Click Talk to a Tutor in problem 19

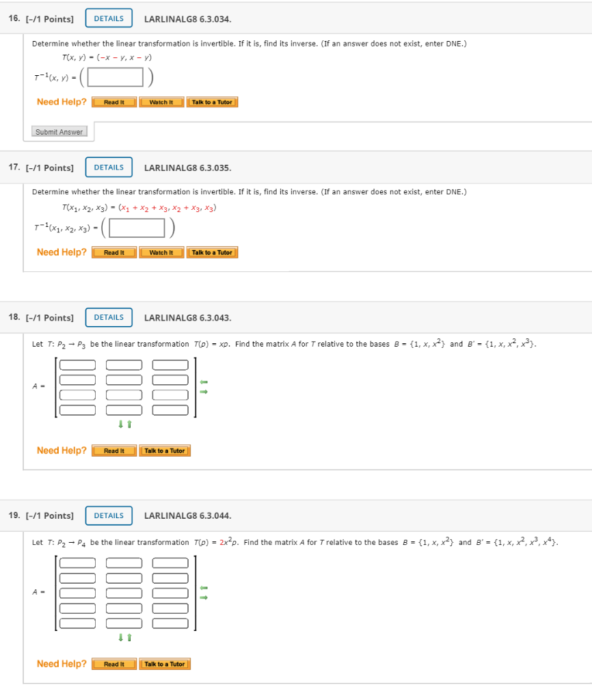point(164,663)
